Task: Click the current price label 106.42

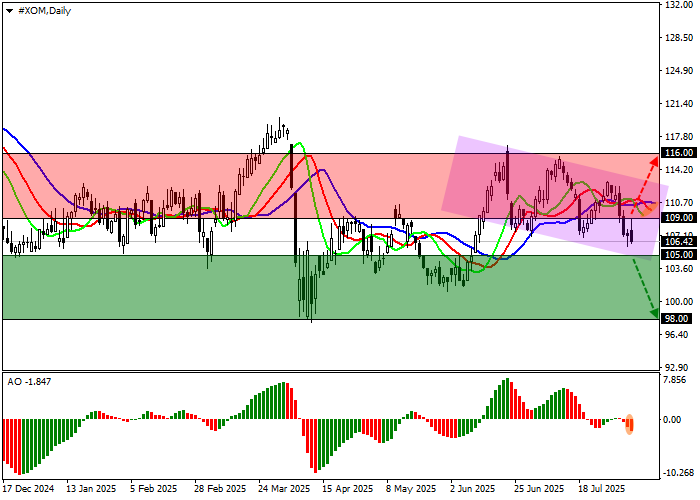Action: coord(679,242)
